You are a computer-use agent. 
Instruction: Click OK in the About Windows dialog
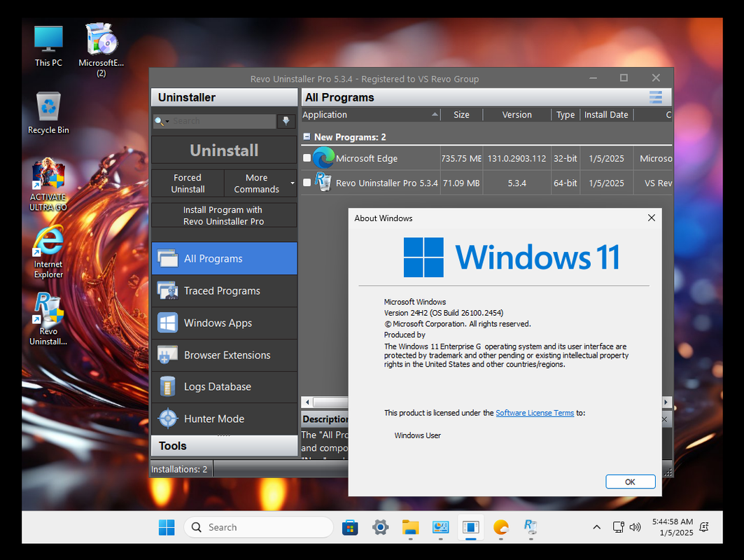point(630,482)
